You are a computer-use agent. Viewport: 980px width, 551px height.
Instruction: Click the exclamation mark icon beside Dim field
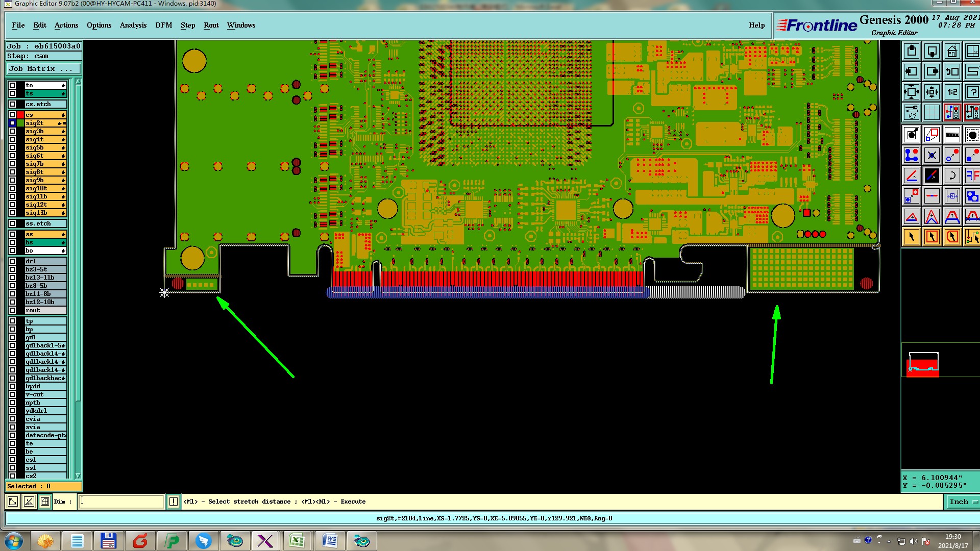click(x=174, y=502)
